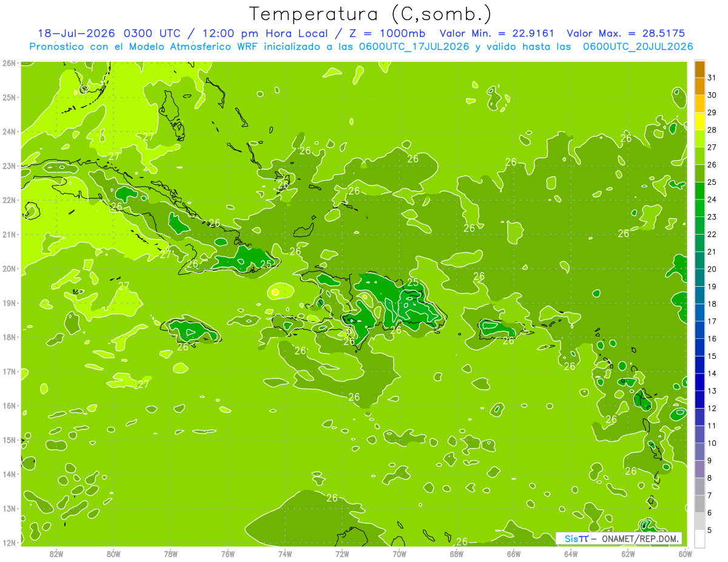Click the yellow swatch between 28 and 29
This screenshot has height=562, width=728.
pyautogui.click(x=699, y=121)
